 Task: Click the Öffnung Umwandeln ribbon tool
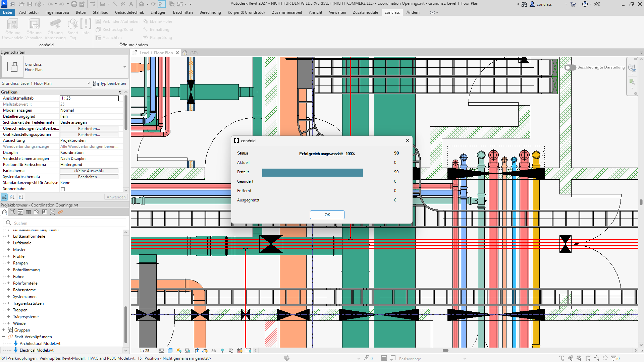point(13,29)
